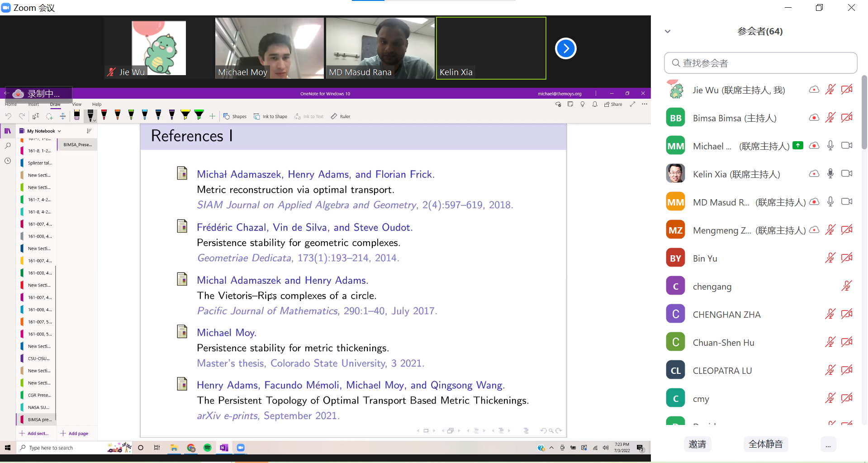This screenshot has width=868, height=463.
Task: Open the Help tab in OneNote
Action: (x=97, y=104)
